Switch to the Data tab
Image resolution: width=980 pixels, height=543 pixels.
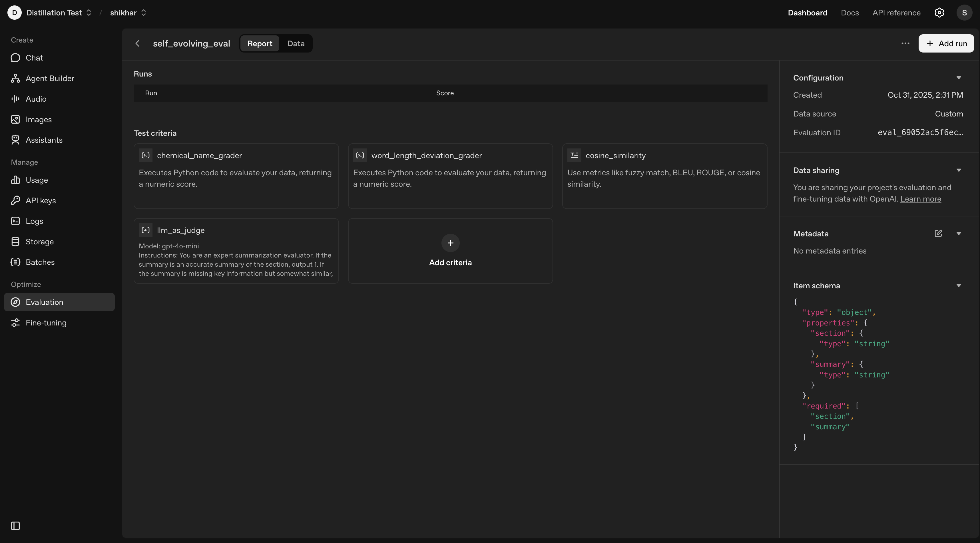point(296,43)
